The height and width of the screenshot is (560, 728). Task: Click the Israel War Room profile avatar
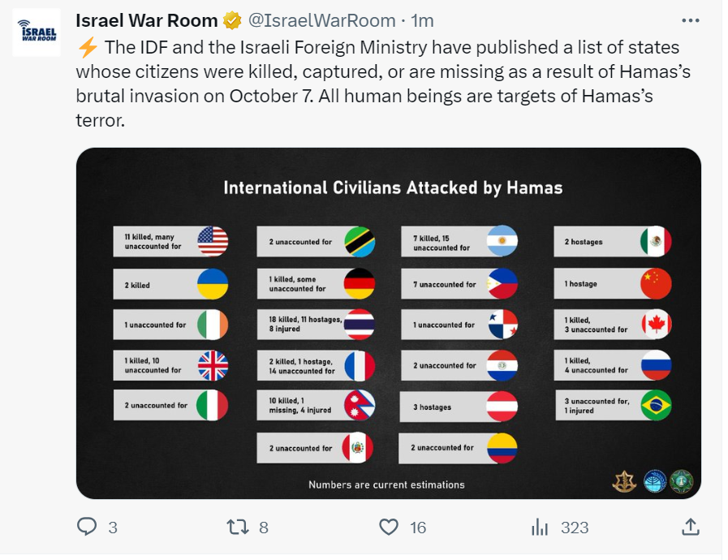pos(37,32)
